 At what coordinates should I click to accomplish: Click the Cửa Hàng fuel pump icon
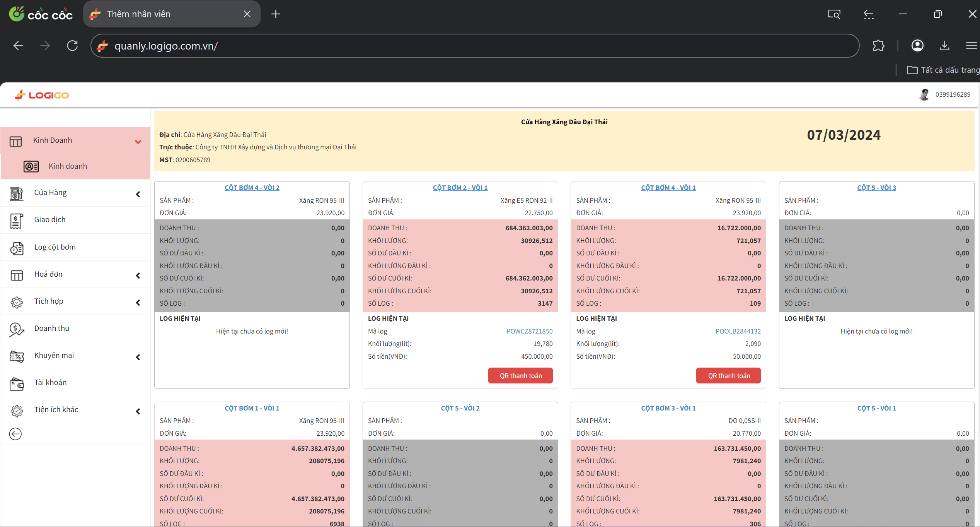click(16, 193)
